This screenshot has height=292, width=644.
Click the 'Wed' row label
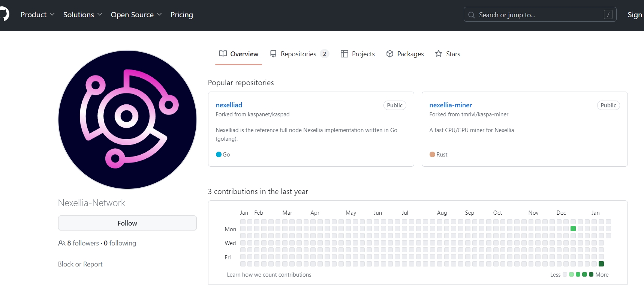230,243
